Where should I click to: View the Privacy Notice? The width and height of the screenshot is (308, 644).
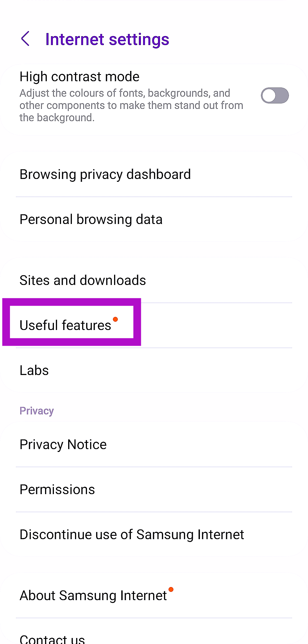pos(63,445)
